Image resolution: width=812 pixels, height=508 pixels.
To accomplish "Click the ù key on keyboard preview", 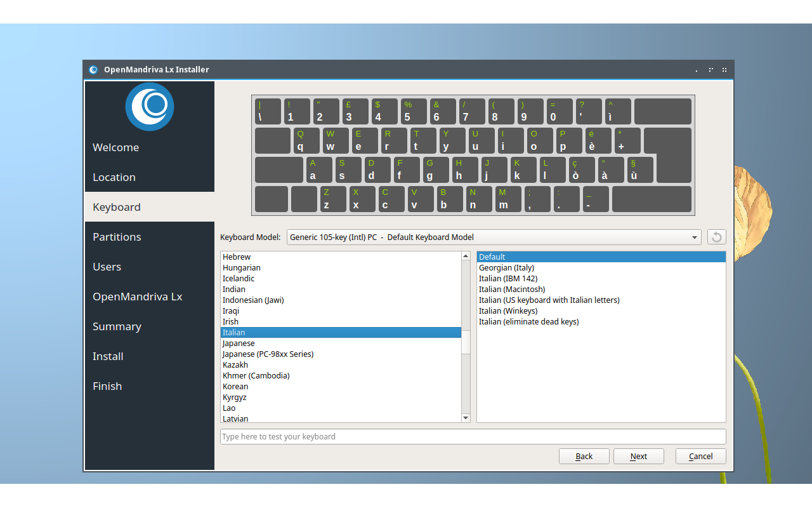I will tap(639, 170).
